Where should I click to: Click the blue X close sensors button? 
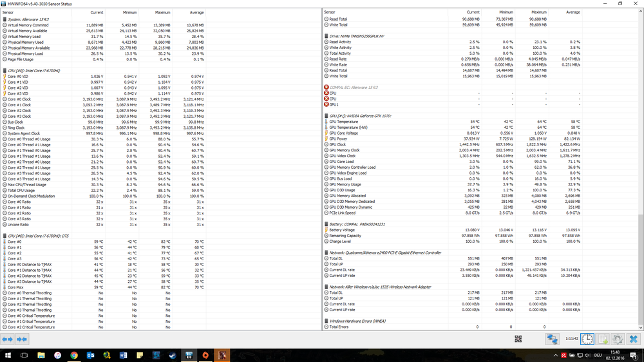[633, 339]
